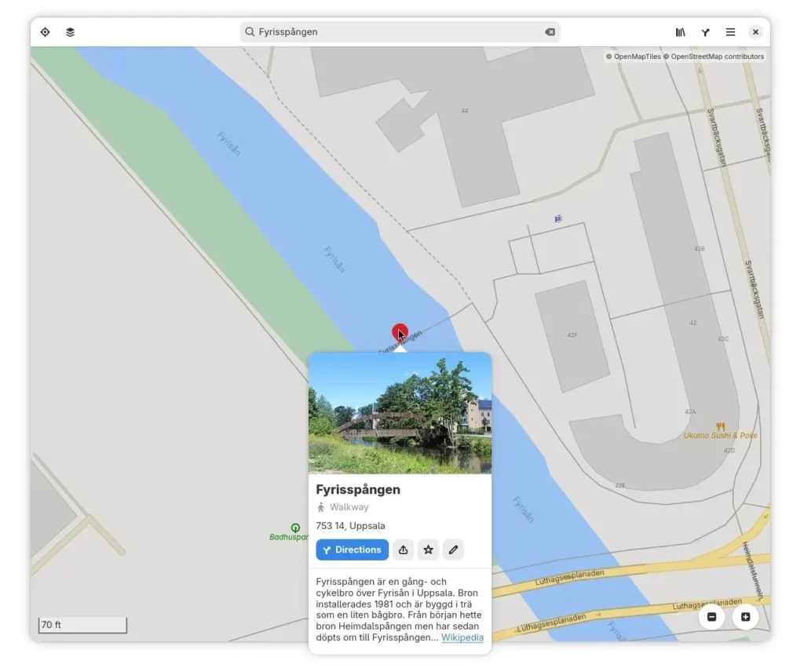Clear the search field with the clear icon
This screenshot has height=672, width=804.
point(550,32)
